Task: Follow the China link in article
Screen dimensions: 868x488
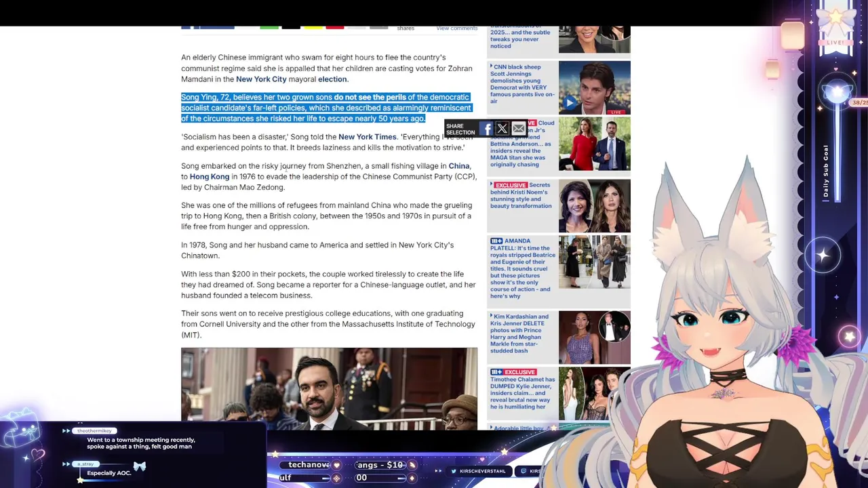Action: click(459, 166)
